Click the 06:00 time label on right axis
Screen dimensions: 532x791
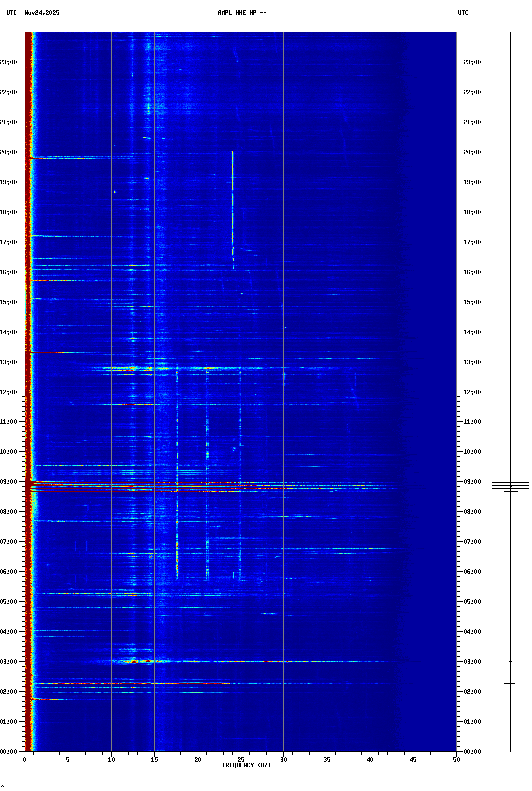pos(472,572)
